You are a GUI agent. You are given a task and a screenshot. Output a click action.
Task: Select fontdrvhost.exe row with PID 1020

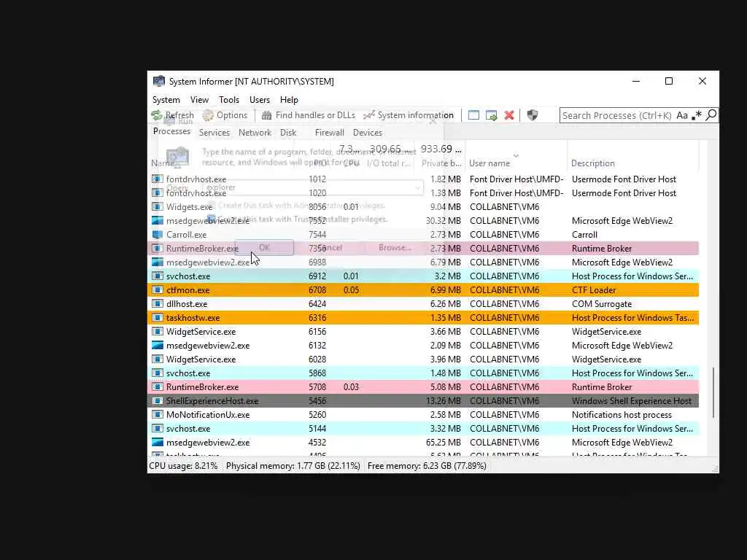click(423, 192)
